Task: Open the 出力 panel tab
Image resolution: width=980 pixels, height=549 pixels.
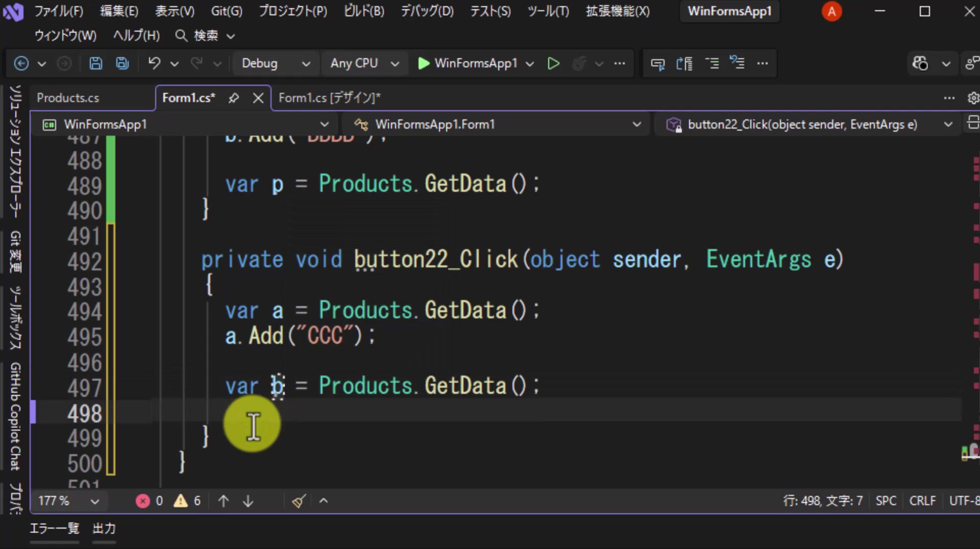Action: 104,529
